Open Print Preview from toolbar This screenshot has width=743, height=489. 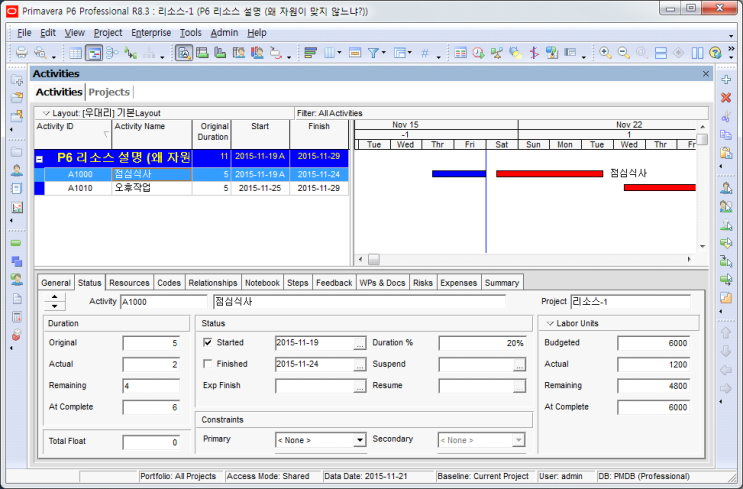click(40, 53)
